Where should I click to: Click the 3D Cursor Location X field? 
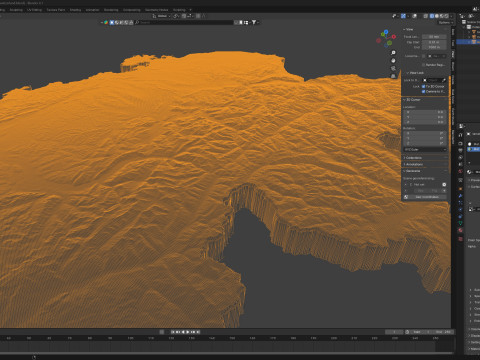click(425, 112)
